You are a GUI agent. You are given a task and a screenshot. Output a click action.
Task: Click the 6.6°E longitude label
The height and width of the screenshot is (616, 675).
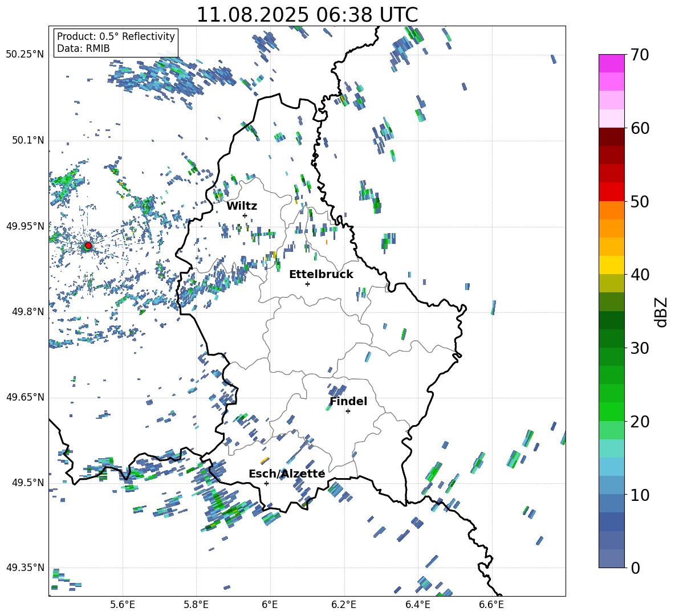491,605
